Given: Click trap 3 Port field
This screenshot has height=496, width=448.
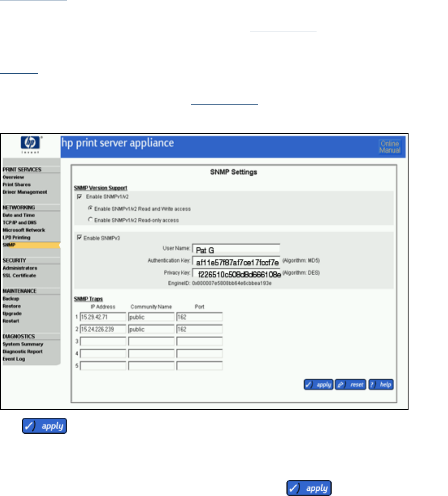Looking at the screenshot, I should coord(199,341).
